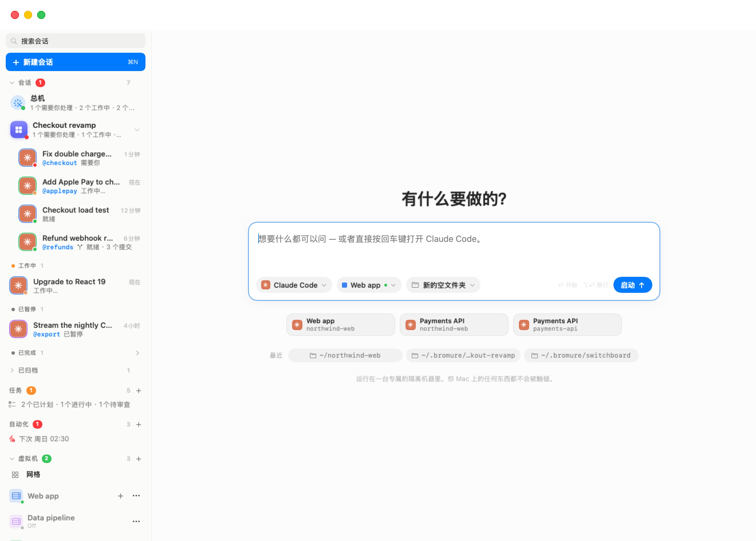Open the 新的空文件夹 folder dropdown

[x=443, y=285]
